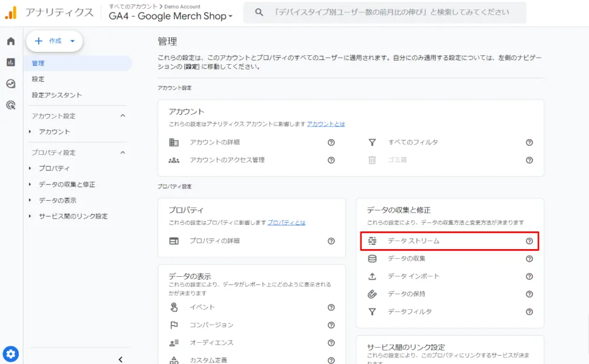The width and height of the screenshot is (589, 364).
Task: Open the Advertising icon in left rail
Action: (x=11, y=105)
